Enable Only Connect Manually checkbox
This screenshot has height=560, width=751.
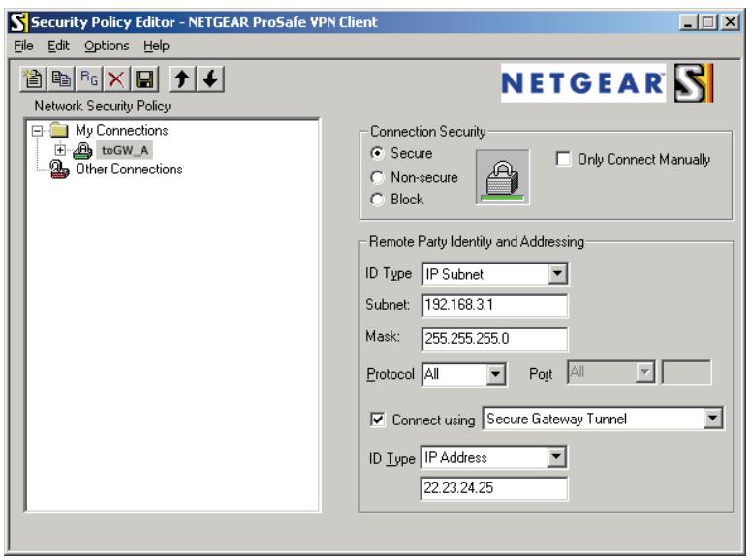pyautogui.click(x=563, y=159)
